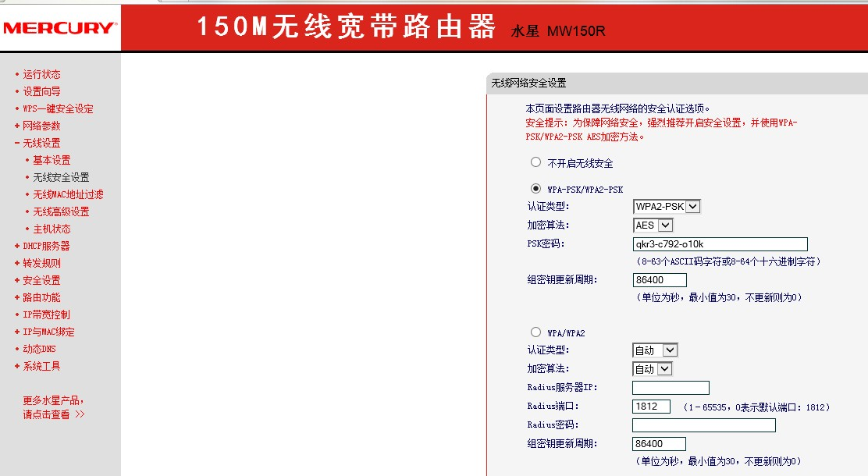Click the Radius密码 input field

(x=704, y=425)
